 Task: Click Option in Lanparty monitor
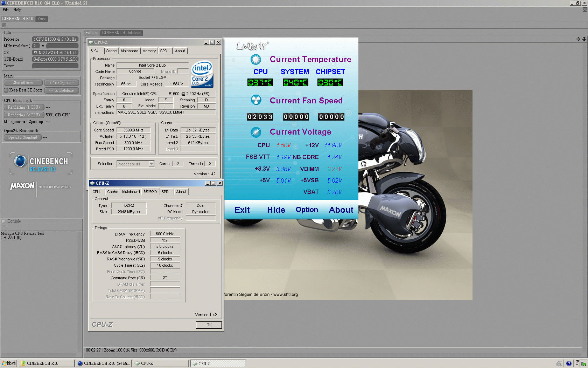pyautogui.click(x=307, y=210)
